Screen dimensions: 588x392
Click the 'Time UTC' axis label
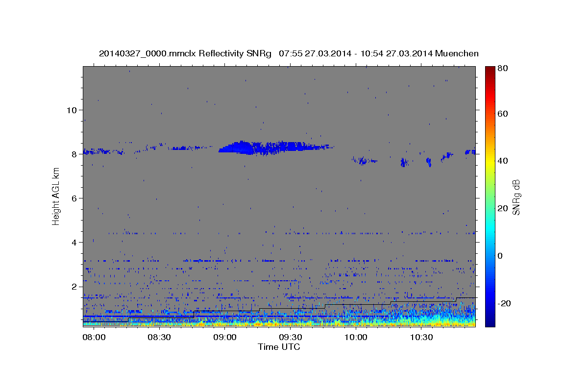(x=279, y=347)
